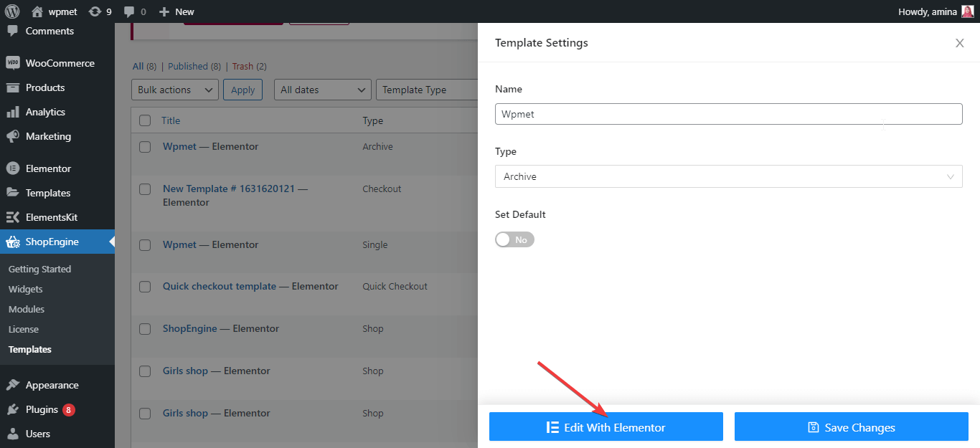Open the updates icon showing 9

(95, 11)
